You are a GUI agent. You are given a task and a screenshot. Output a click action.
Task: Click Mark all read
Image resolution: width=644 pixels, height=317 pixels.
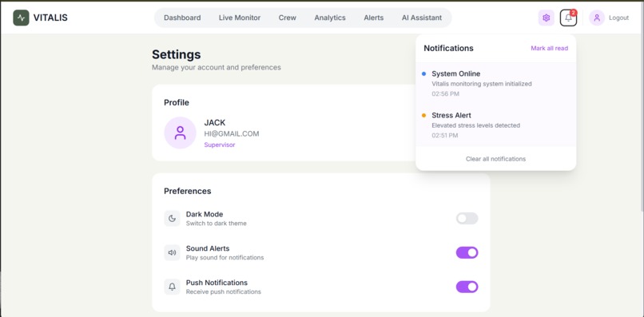[x=549, y=49]
